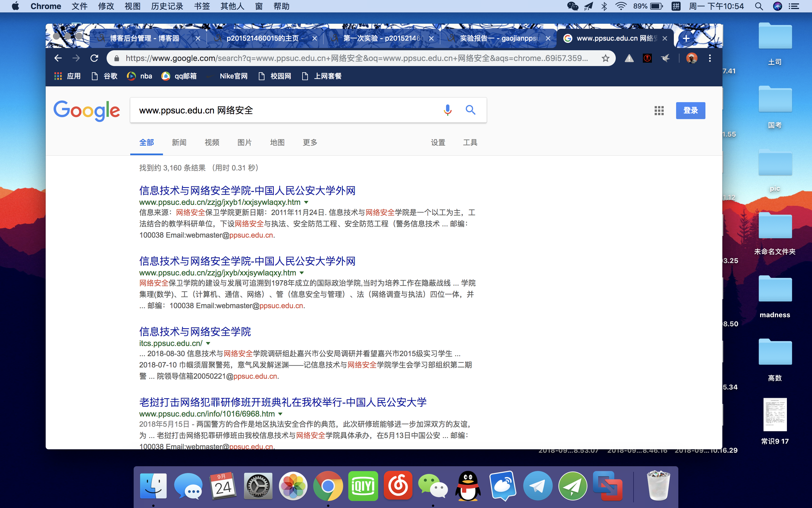
Task: Reload the Google search page
Action: tap(94, 58)
